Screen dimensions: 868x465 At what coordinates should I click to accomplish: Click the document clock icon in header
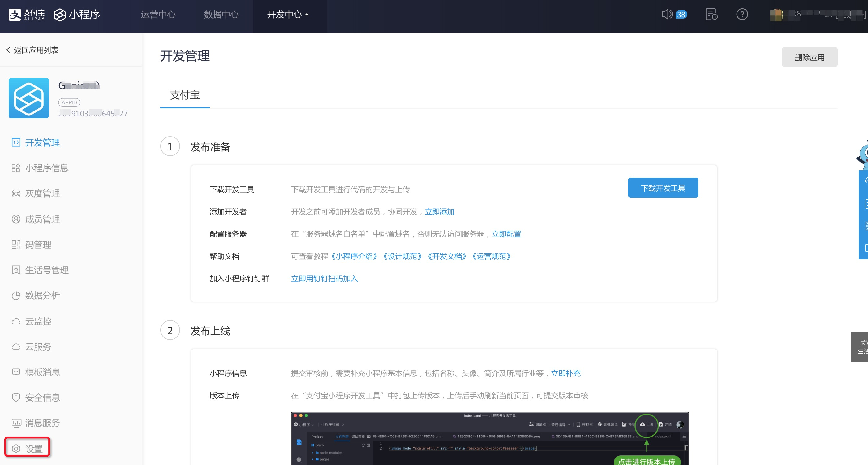click(711, 15)
